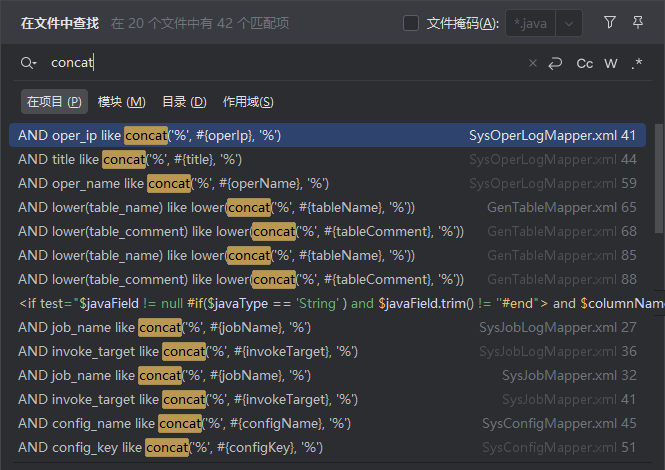Click the '42 个匹配项' match count text
The width and height of the screenshot is (665, 470).
point(253,23)
